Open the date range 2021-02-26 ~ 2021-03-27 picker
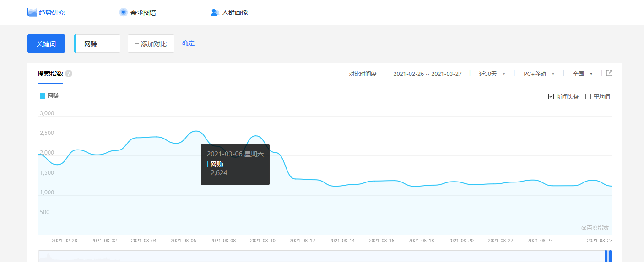The image size is (644, 262). [428, 74]
